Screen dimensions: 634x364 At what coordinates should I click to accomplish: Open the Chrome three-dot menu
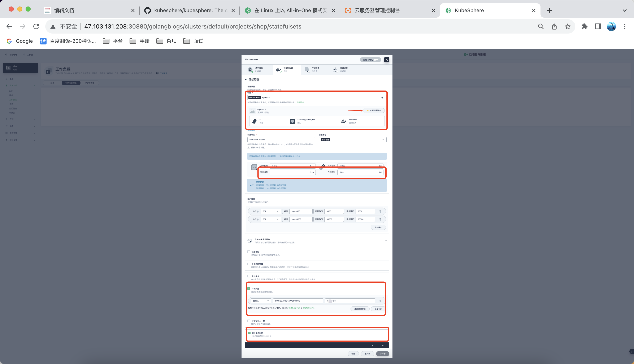click(x=625, y=26)
